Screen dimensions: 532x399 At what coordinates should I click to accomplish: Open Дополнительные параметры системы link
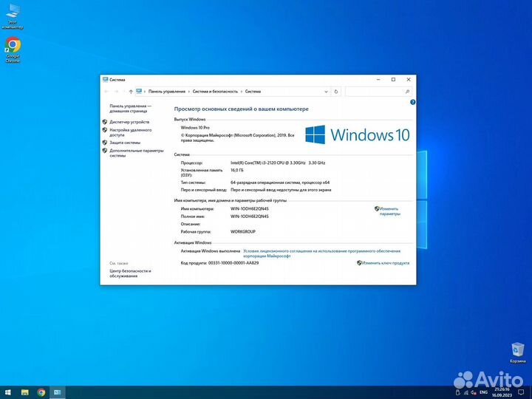tap(137, 153)
